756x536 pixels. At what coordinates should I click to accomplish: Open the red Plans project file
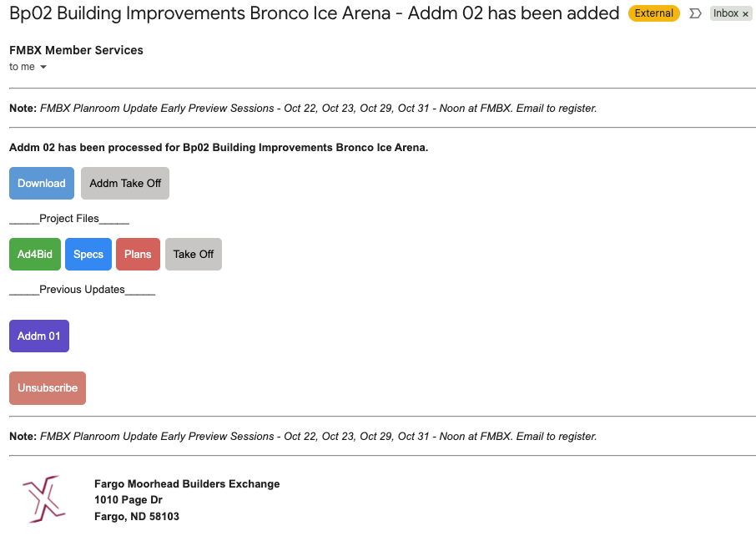point(138,255)
